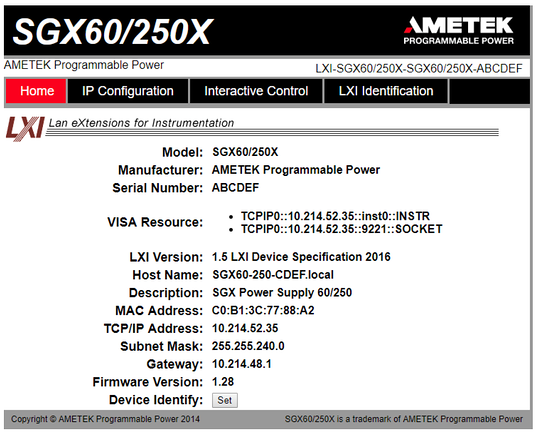Click the LXI instrument identifier text at top right
The image size is (537, 435).
[x=419, y=69]
